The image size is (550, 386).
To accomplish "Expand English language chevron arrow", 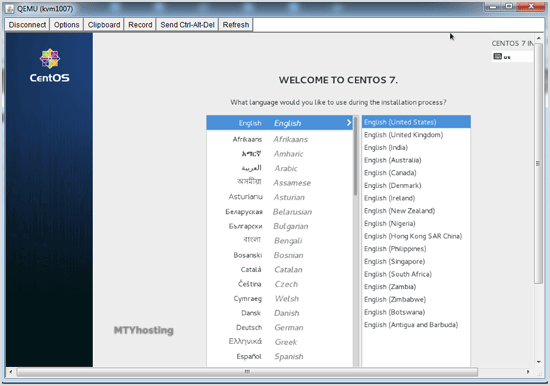I will point(349,122).
